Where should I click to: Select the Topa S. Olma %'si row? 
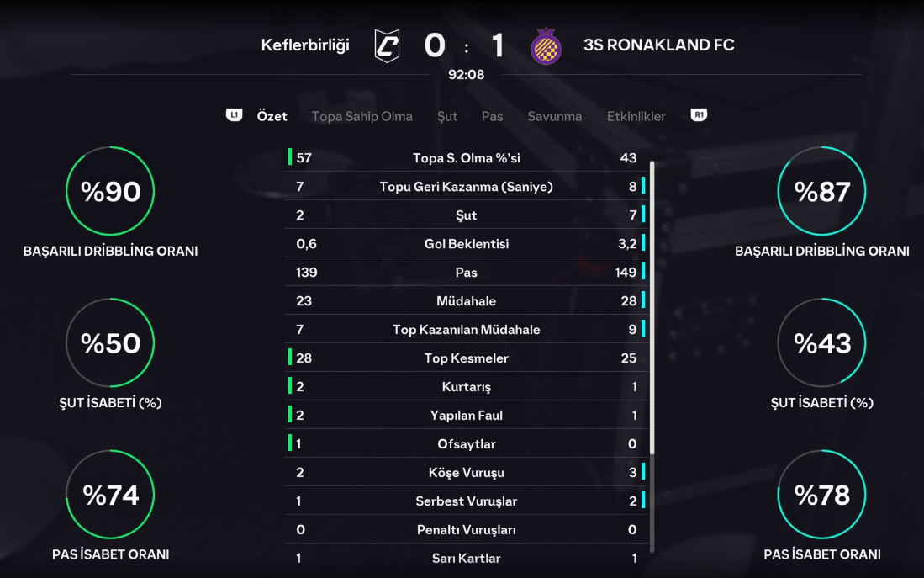467,158
